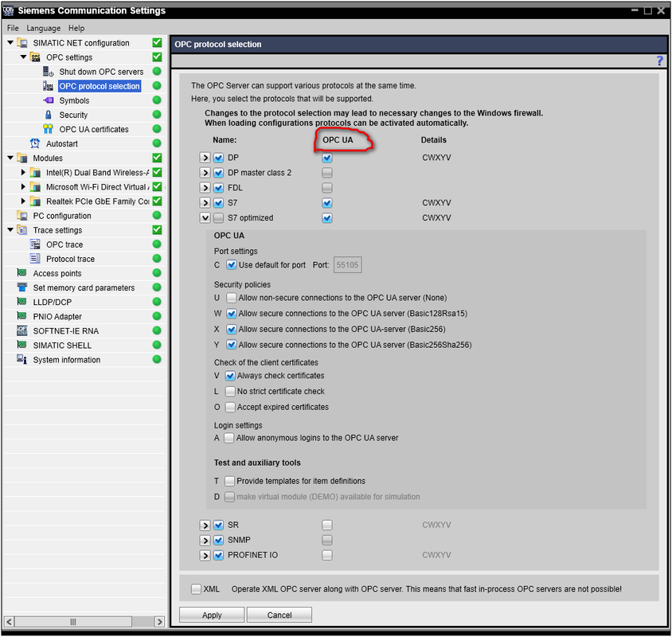Allow non-secure connections (None) checkbox
672x637 pixels.
232,298
